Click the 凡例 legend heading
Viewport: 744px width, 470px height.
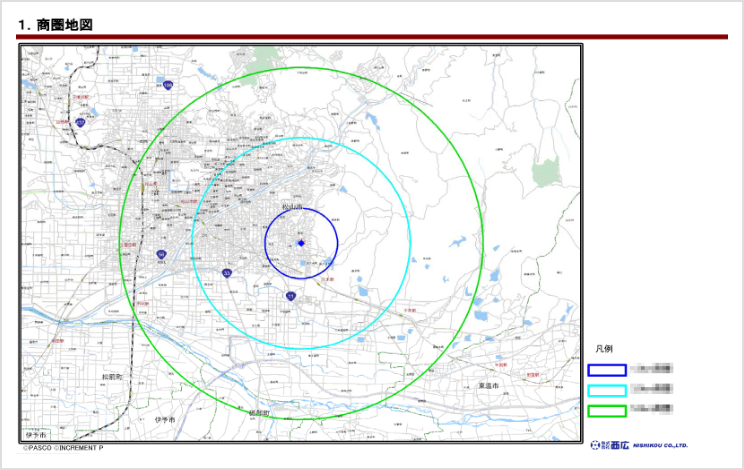[603, 349]
